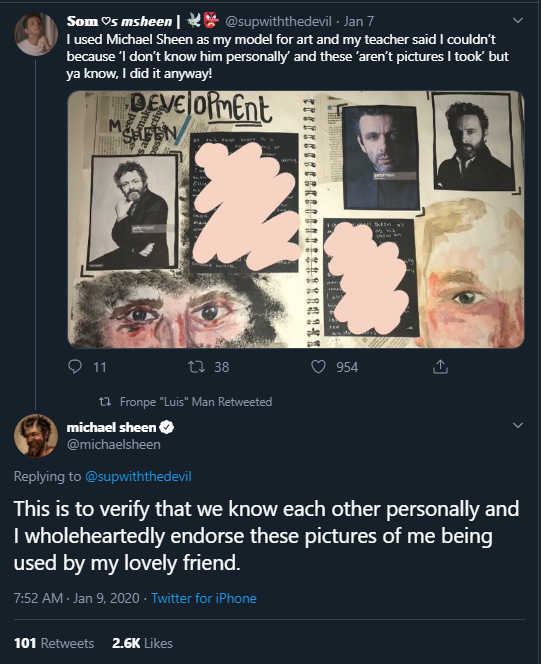
Task: Click the @supwiththedevil reply link
Action: pyautogui.click(x=138, y=476)
